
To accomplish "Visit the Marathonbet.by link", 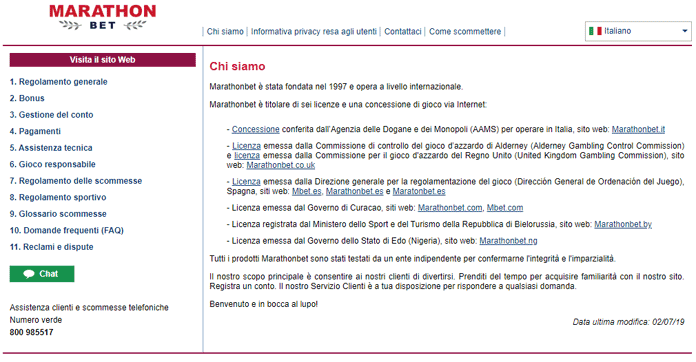I will tap(623, 224).
